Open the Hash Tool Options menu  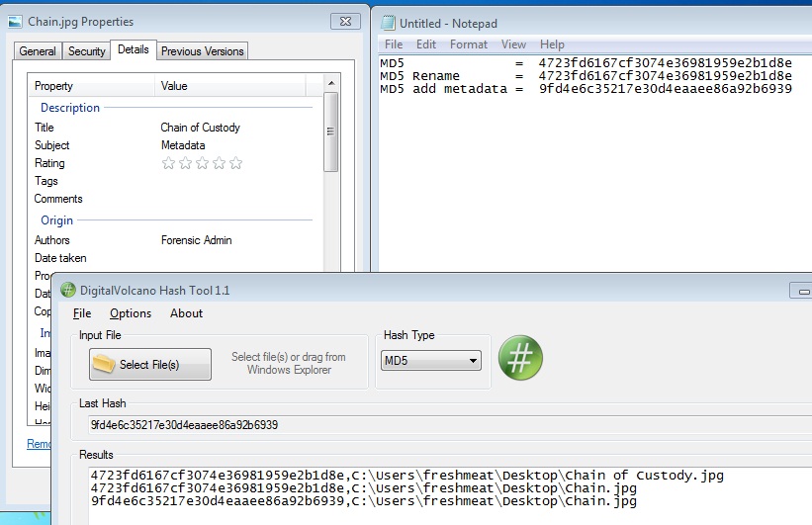pyautogui.click(x=131, y=313)
